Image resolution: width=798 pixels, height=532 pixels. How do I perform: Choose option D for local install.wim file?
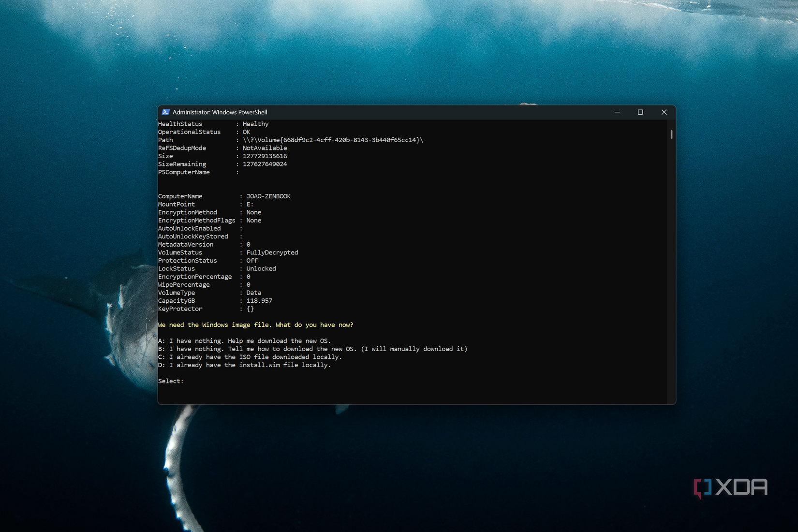click(245, 365)
